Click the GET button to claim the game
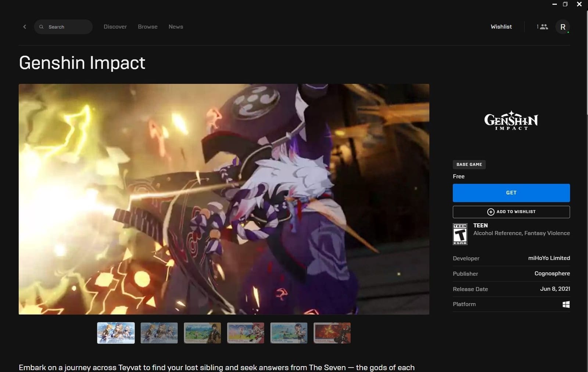The width and height of the screenshot is (588, 372). pyautogui.click(x=511, y=192)
